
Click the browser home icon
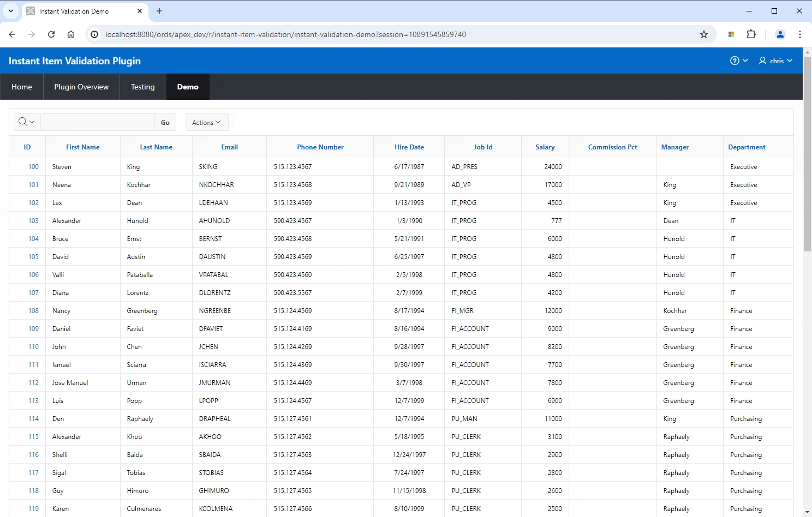(x=71, y=34)
